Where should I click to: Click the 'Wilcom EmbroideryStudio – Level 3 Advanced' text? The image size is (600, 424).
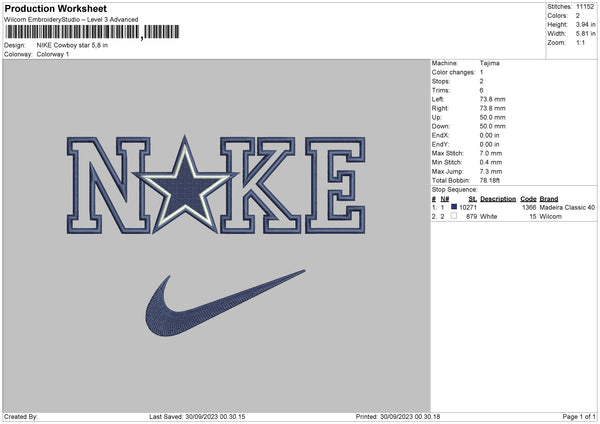71,20
